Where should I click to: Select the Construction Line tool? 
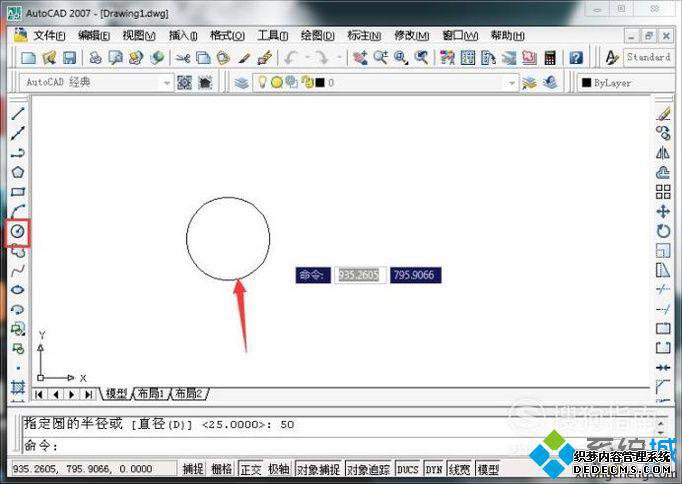(17, 134)
